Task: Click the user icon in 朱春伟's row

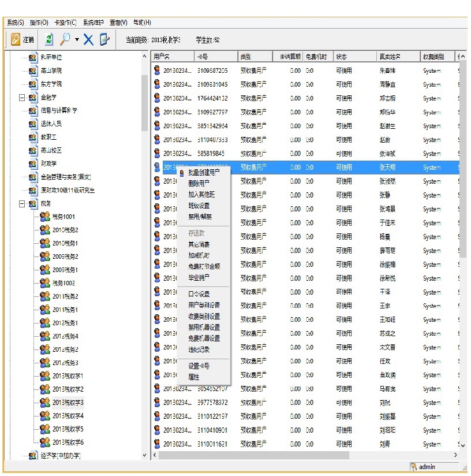Action: pos(157,70)
